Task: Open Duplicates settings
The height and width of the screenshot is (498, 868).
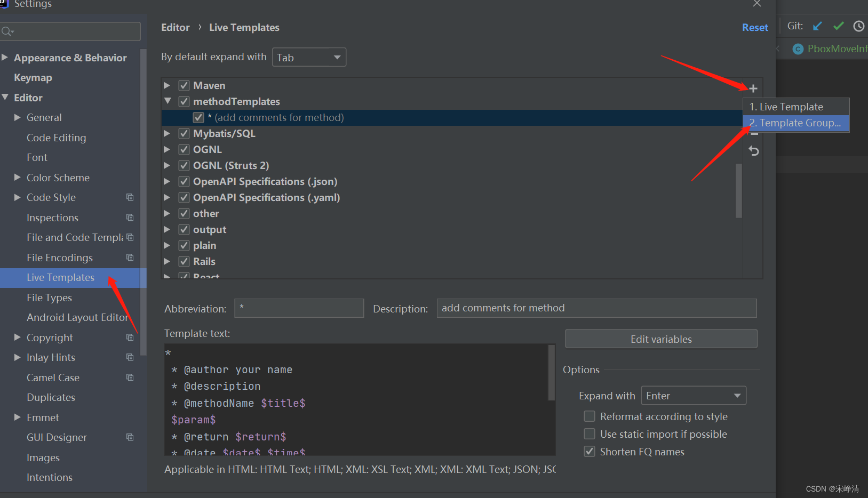Action: 51,397
